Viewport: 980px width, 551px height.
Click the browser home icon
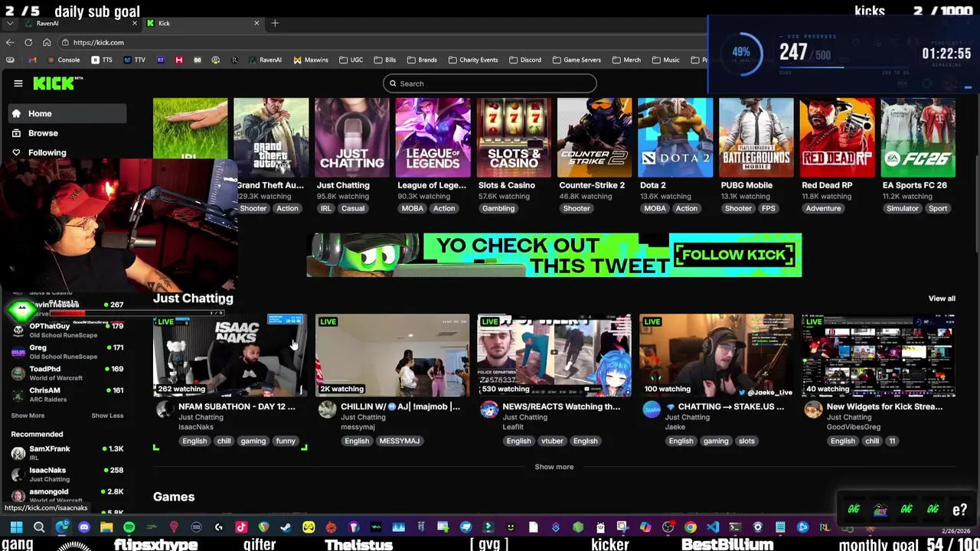pos(47,43)
